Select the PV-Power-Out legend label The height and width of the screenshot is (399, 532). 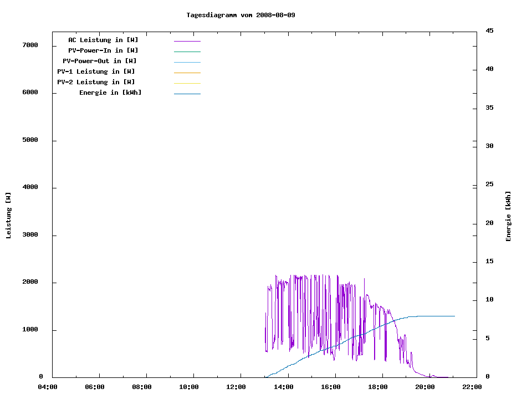coord(100,61)
